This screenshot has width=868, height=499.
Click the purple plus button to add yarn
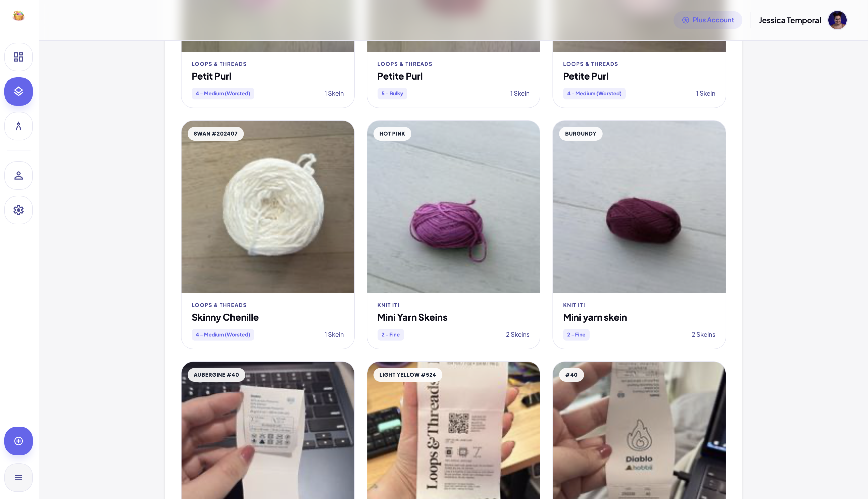pyautogui.click(x=18, y=441)
